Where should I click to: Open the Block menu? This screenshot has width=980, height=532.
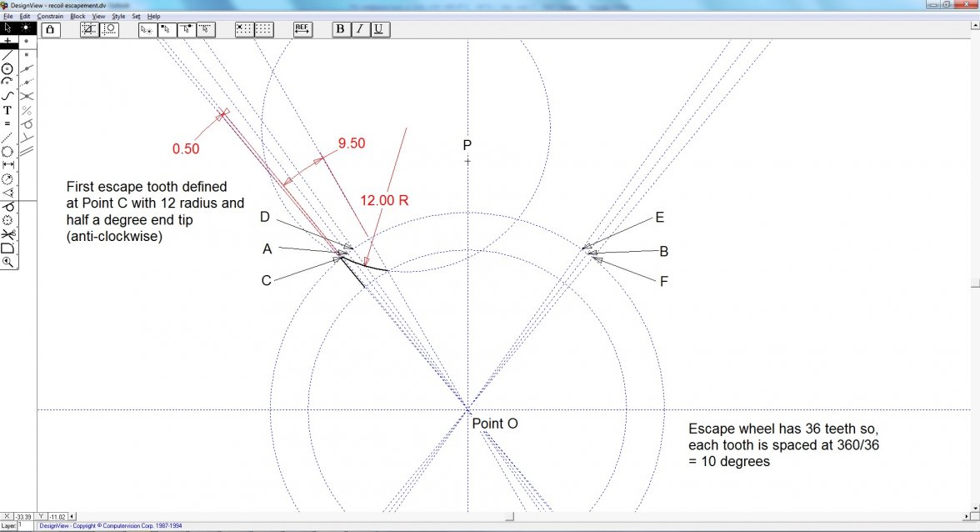tap(77, 16)
